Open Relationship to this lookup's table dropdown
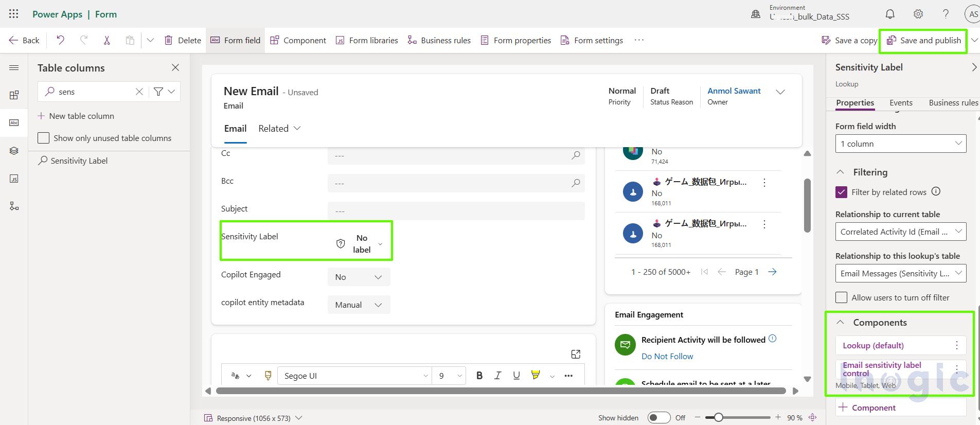Viewport: 980px width, 425px height. click(901, 273)
